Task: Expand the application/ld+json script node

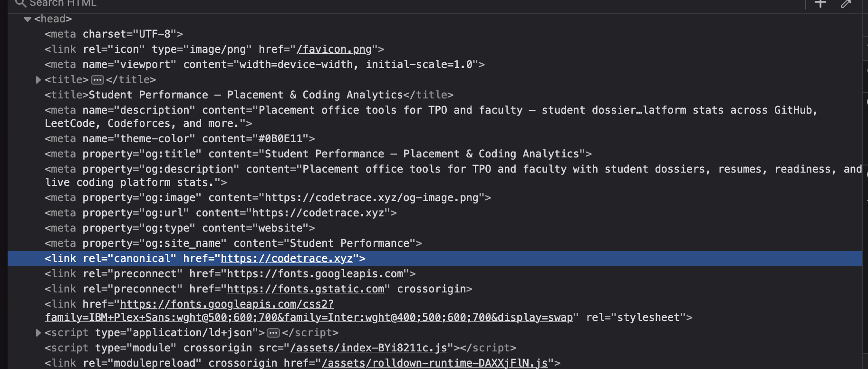Action: [38, 333]
